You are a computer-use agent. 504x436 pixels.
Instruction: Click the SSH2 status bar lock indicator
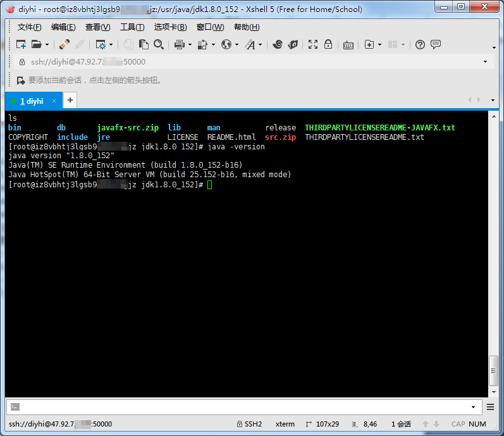pyautogui.click(x=249, y=424)
